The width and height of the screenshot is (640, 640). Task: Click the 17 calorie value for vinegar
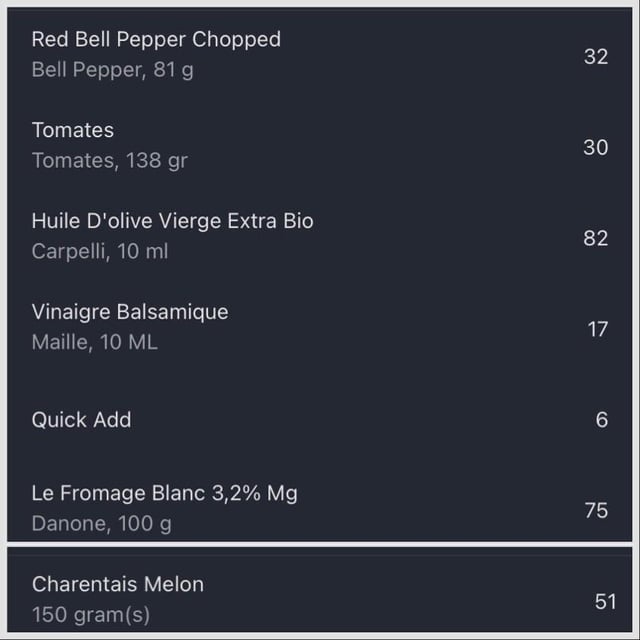598,329
